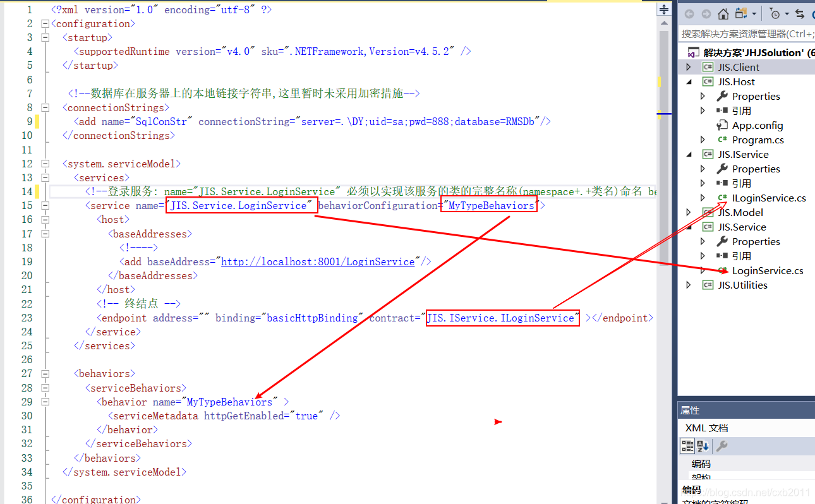This screenshot has height=504, width=815.
Task: Click the editor split window handle icon
Action: point(664,9)
